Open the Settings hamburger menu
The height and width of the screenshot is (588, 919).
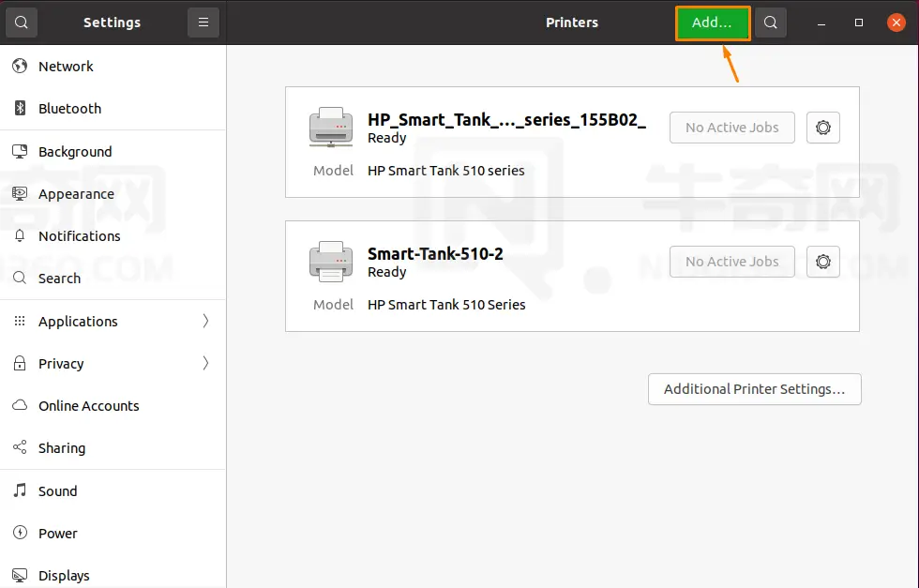[x=203, y=23]
